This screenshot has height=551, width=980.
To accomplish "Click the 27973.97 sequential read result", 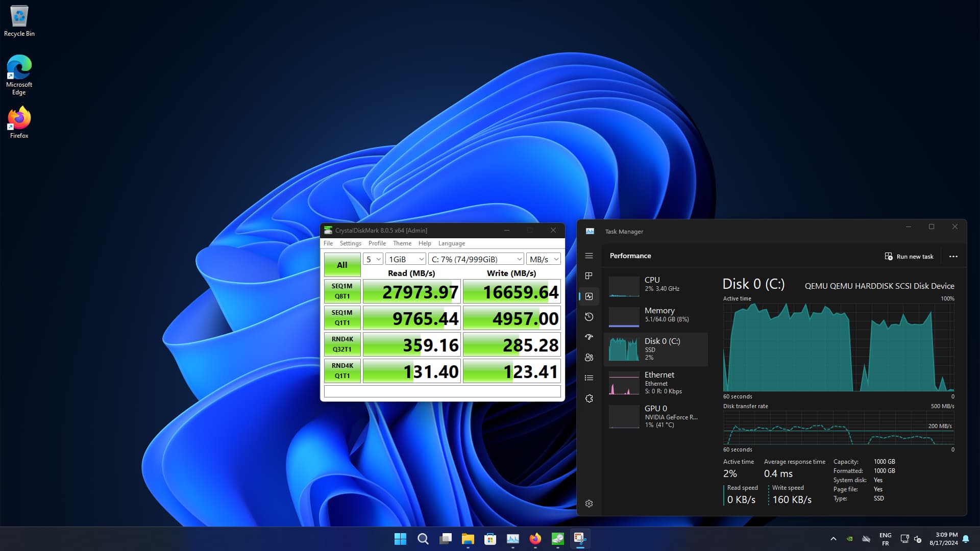I will coord(411,291).
